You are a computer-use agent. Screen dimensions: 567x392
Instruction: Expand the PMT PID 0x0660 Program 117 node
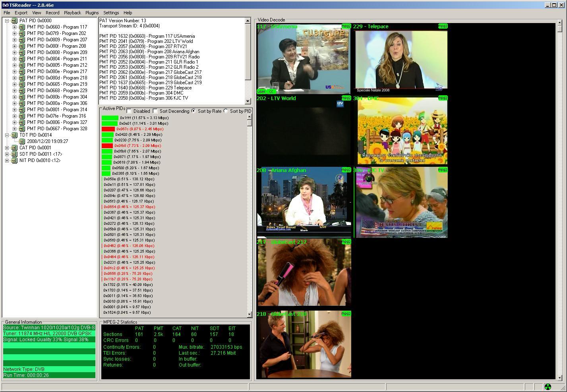click(14, 27)
